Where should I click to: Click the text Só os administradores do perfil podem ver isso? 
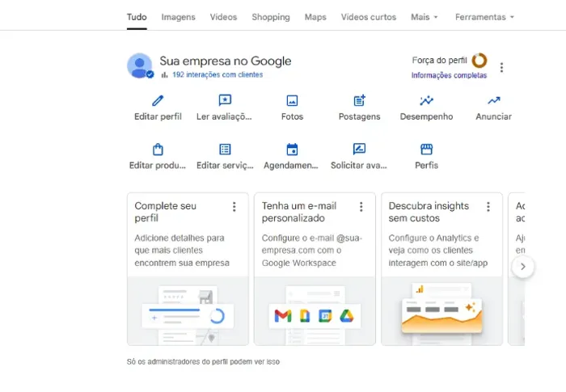pyautogui.click(x=203, y=361)
